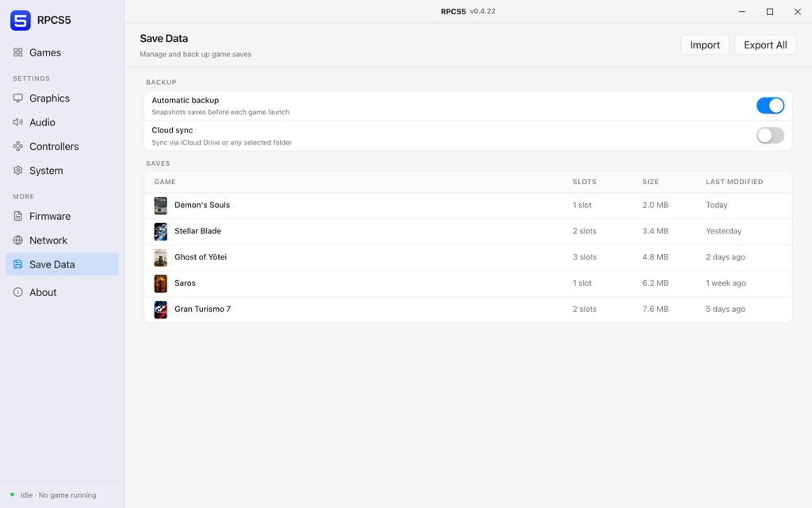Minimize the RPCS5 window
The height and width of the screenshot is (508, 812).
(x=742, y=11)
